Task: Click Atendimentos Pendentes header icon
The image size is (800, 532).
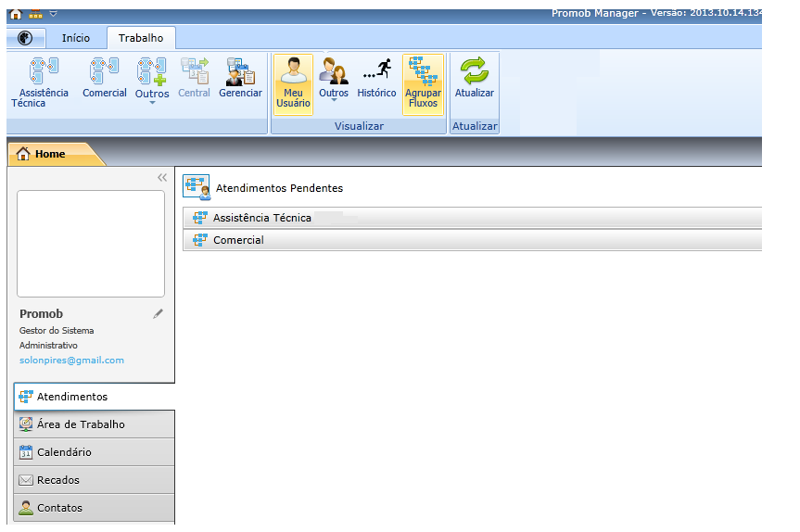Action: tap(197, 187)
